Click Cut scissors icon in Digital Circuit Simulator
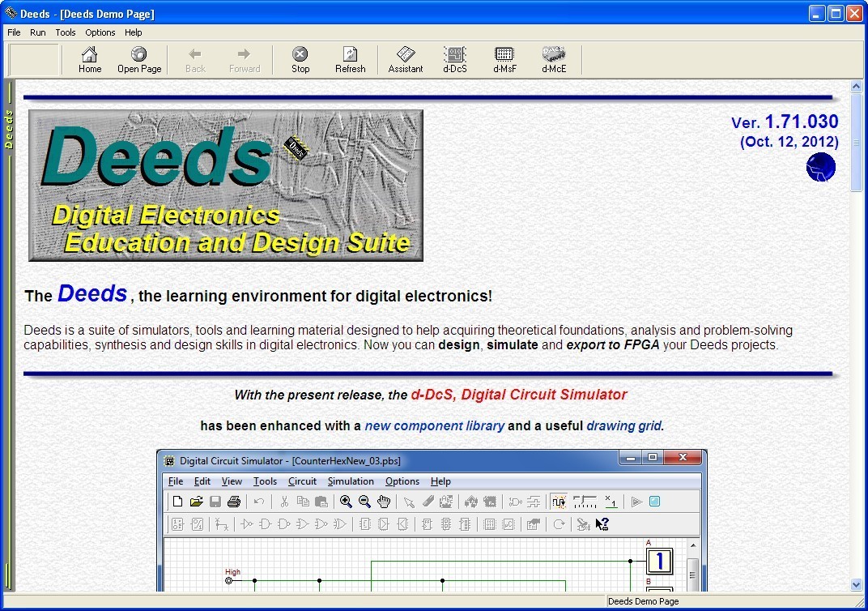This screenshot has height=611, width=868. pos(284,502)
